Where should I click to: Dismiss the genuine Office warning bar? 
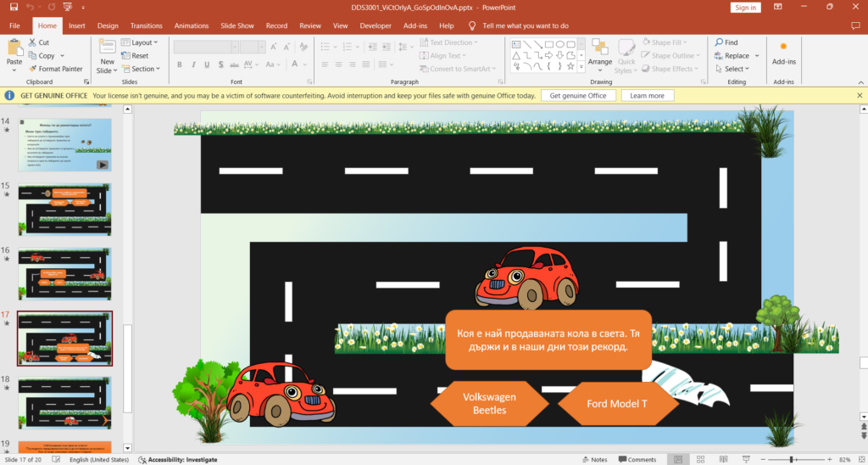[860, 95]
